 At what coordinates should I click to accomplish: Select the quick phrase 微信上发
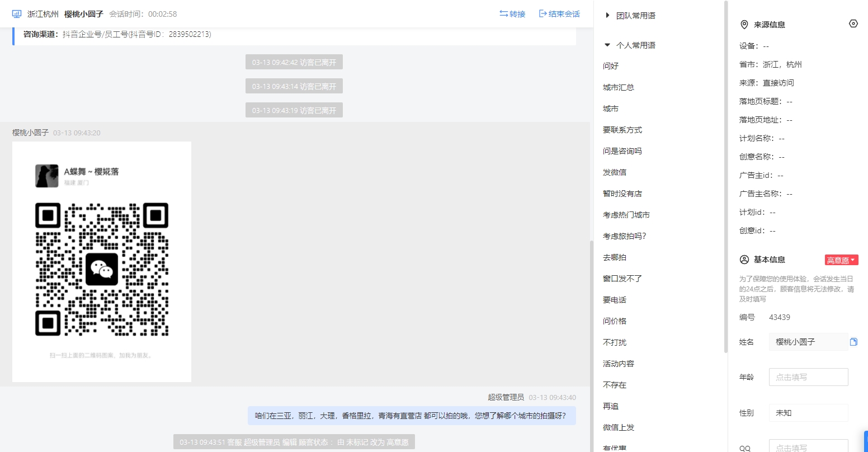coord(619,427)
